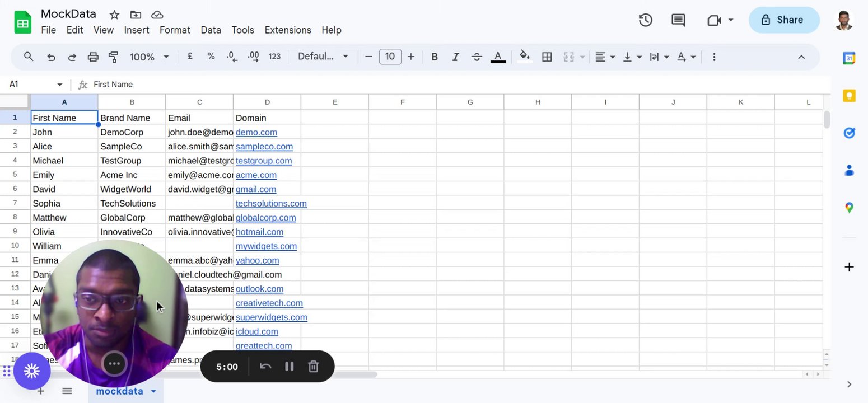Open the Insert menu
Viewport: 868px width, 403px height.
137,30
